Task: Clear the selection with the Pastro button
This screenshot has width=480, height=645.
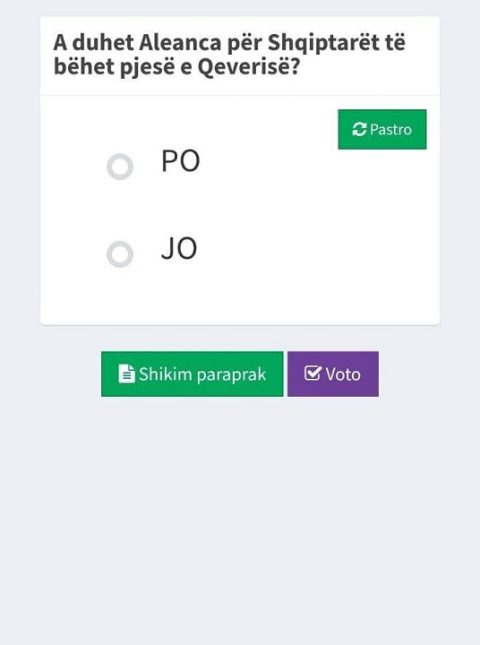Action: pyautogui.click(x=382, y=129)
